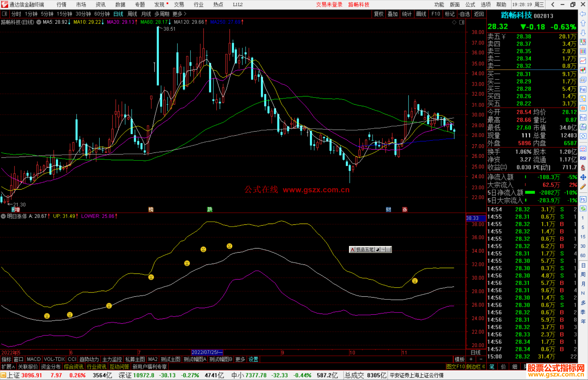
Task: Click the RSI indicator sidebar icon
Action: click(x=583, y=158)
